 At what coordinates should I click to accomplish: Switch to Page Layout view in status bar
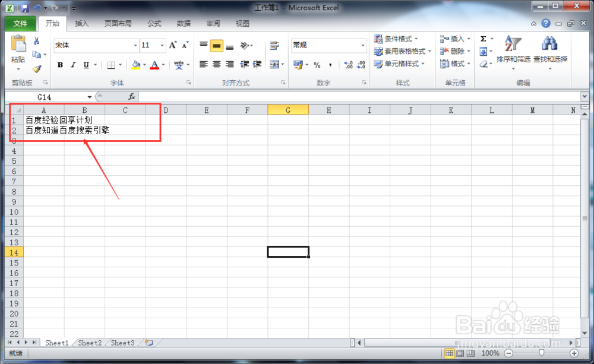(460, 353)
